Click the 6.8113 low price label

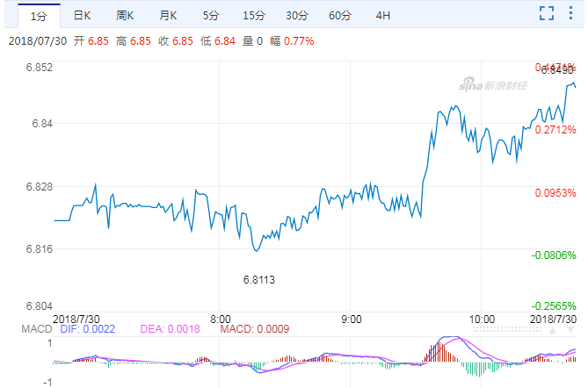pyautogui.click(x=259, y=280)
